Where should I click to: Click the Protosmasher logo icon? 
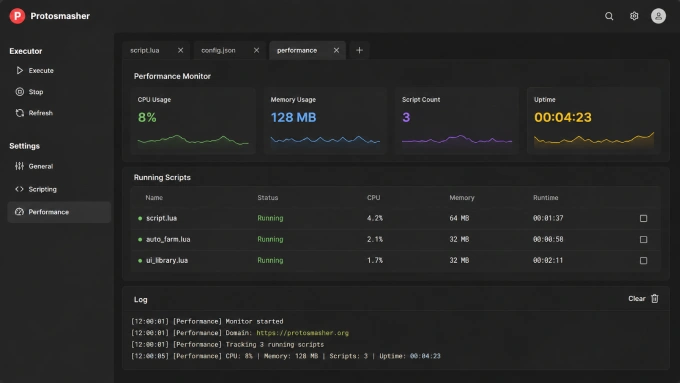17,16
